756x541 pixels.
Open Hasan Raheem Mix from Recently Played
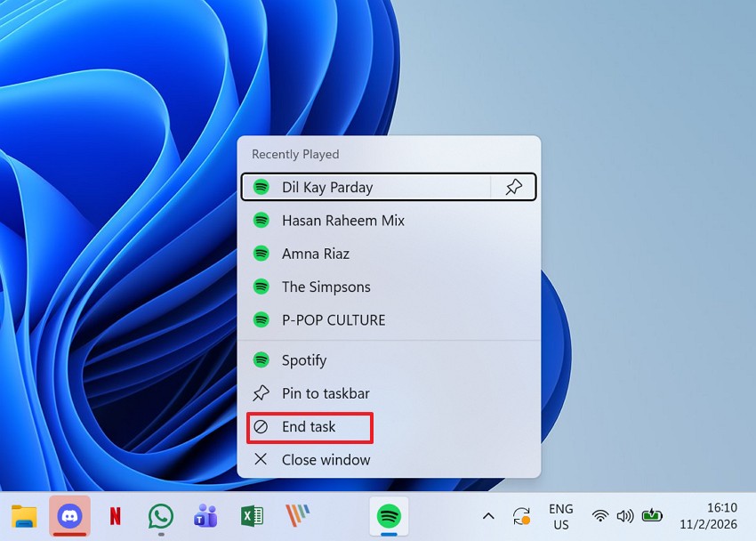(x=342, y=220)
